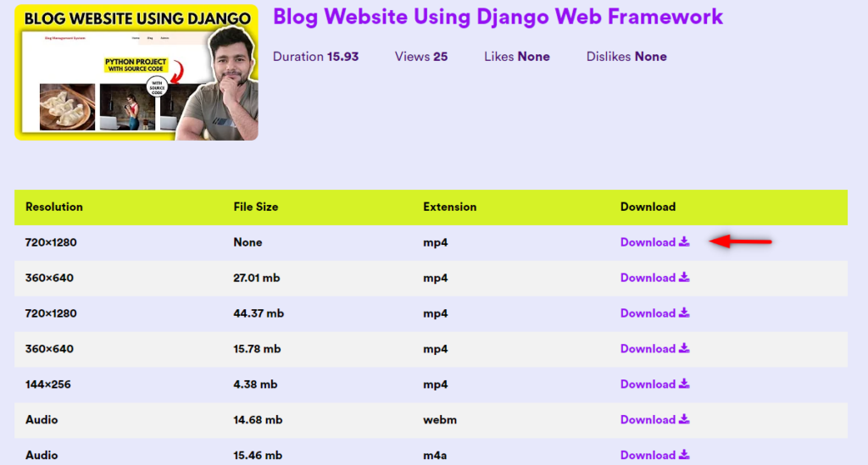Click the Extension column header
The image size is (868, 465).
click(449, 207)
